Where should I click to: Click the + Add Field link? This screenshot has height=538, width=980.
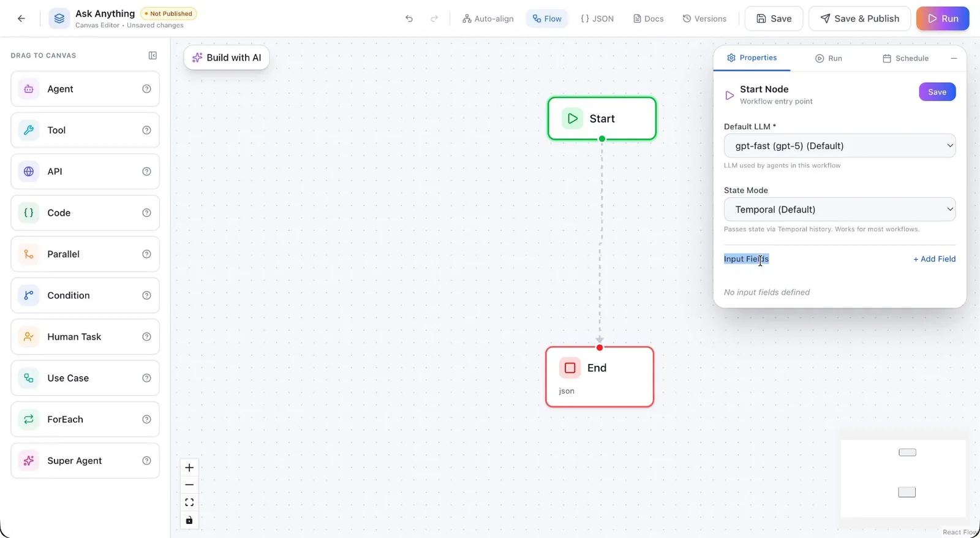pos(935,259)
